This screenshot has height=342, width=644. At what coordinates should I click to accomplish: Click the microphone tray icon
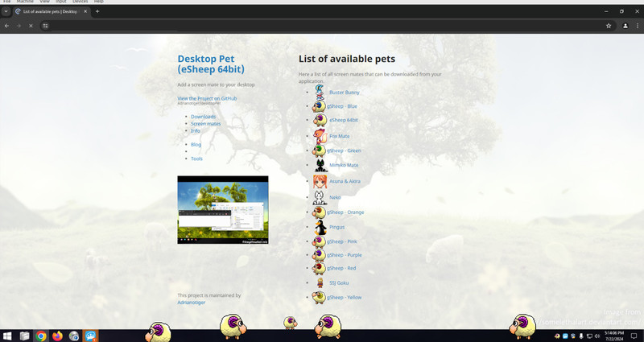click(x=581, y=336)
